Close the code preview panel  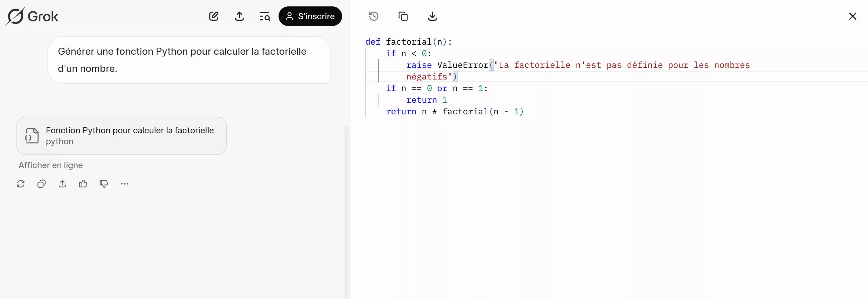point(852,16)
